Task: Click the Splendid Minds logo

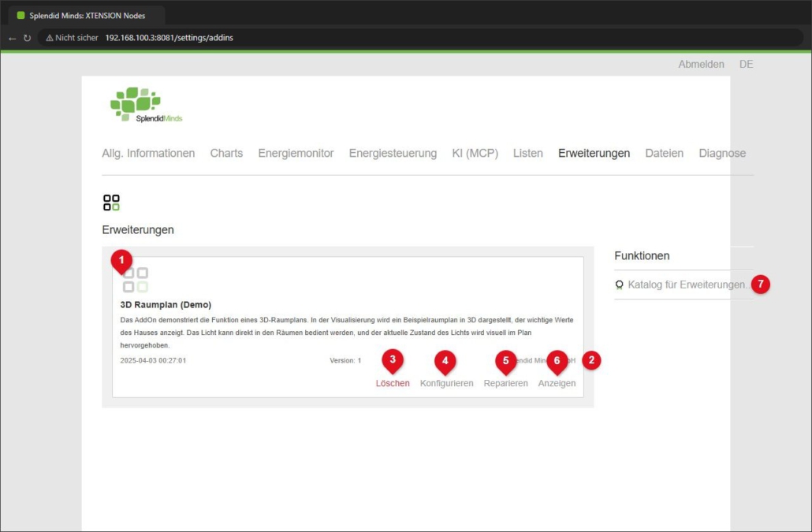Action: click(x=146, y=105)
